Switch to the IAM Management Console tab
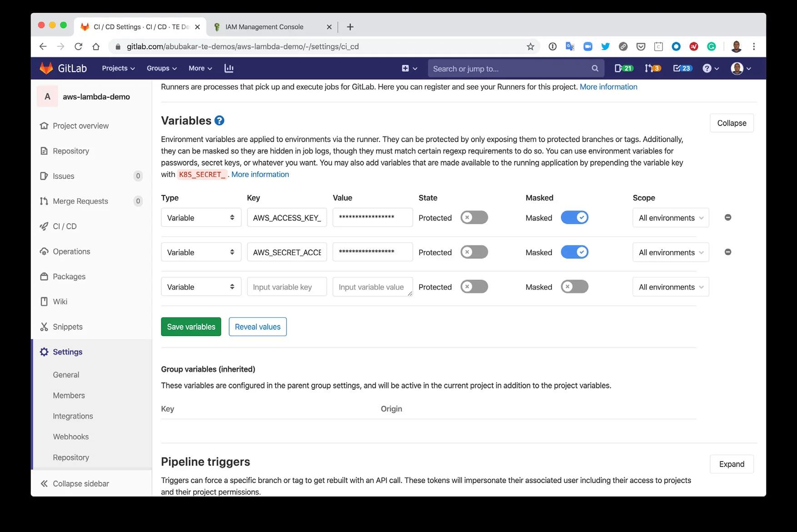Image resolution: width=797 pixels, height=532 pixels. 264,27
